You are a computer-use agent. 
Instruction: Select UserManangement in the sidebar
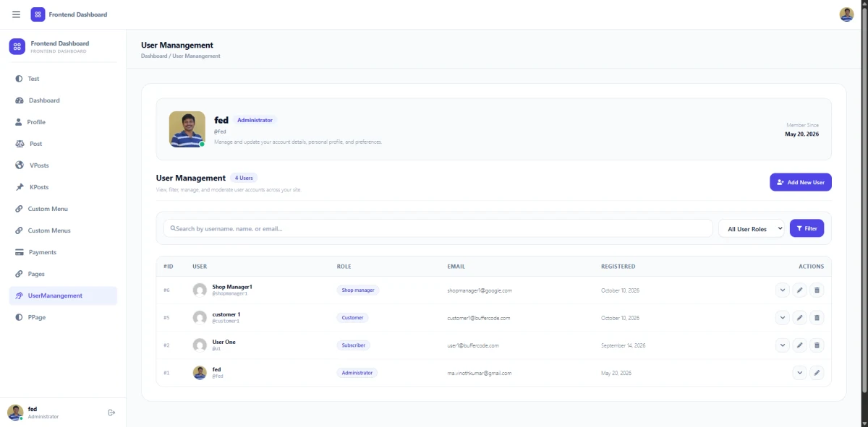pos(63,296)
